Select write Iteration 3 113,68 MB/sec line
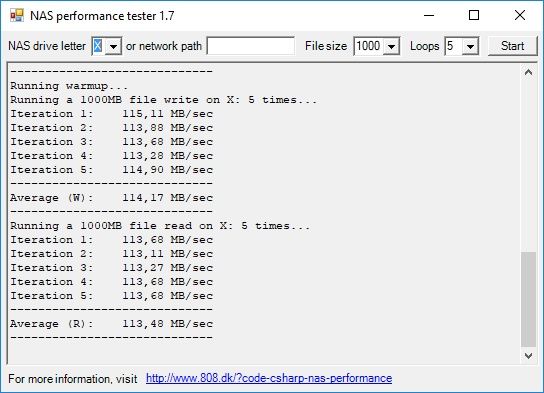 click(x=111, y=142)
